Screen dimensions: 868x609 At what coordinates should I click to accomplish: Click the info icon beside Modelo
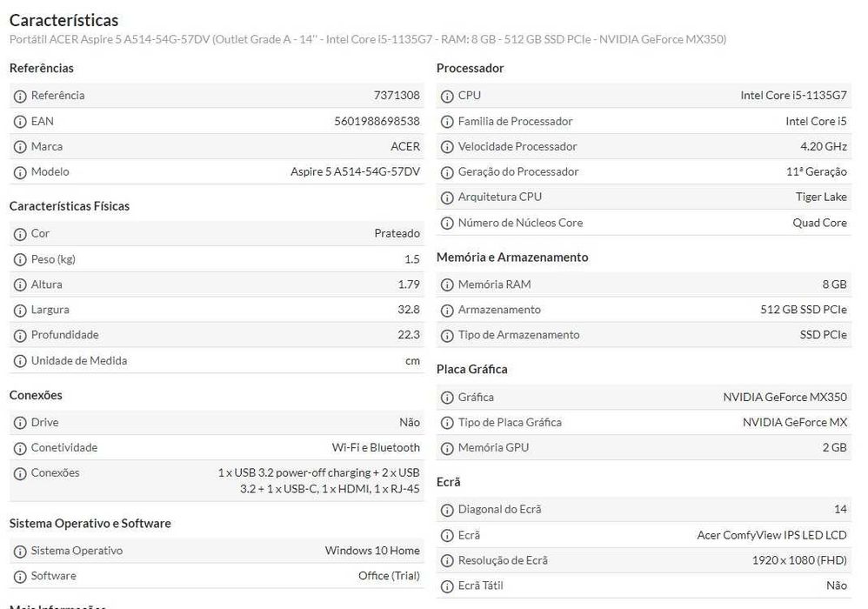20,173
